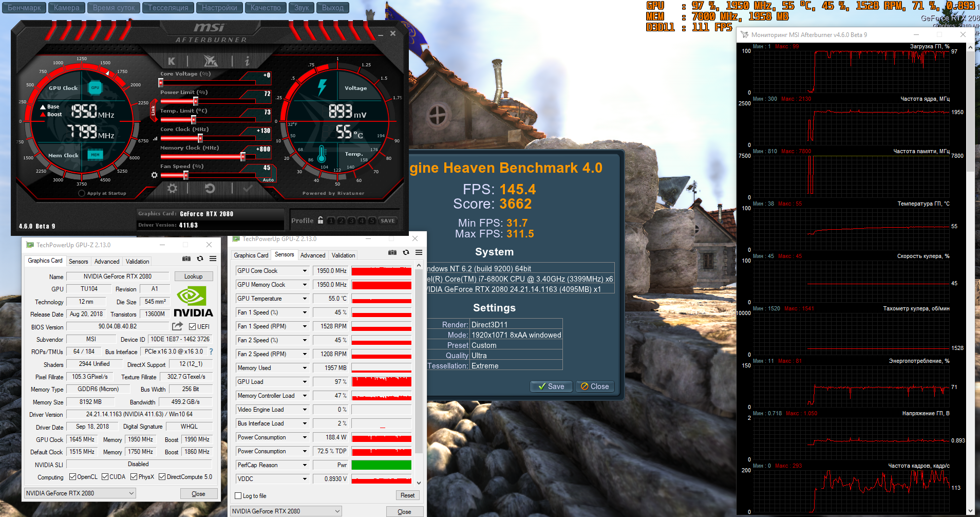The width and height of the screenshot is (980, 517).
Task: Open the OC Scanner icon in Afterburner
Action: [211, 61]
